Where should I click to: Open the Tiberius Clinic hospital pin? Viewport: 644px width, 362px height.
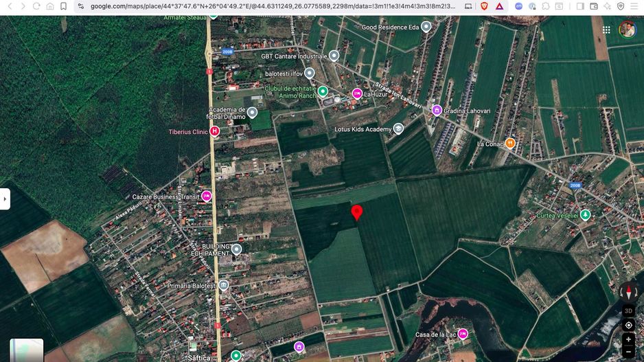[214, 131]
